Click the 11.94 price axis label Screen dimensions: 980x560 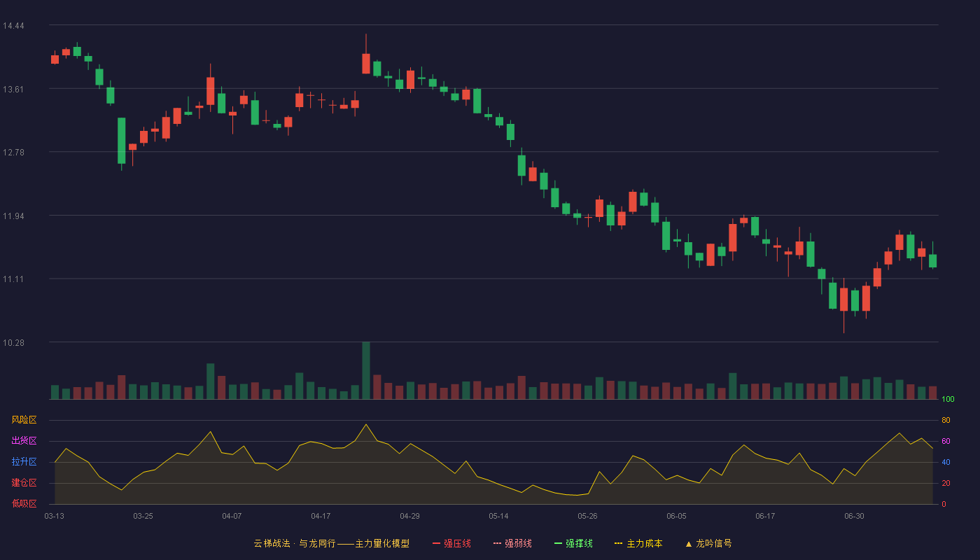13,216
